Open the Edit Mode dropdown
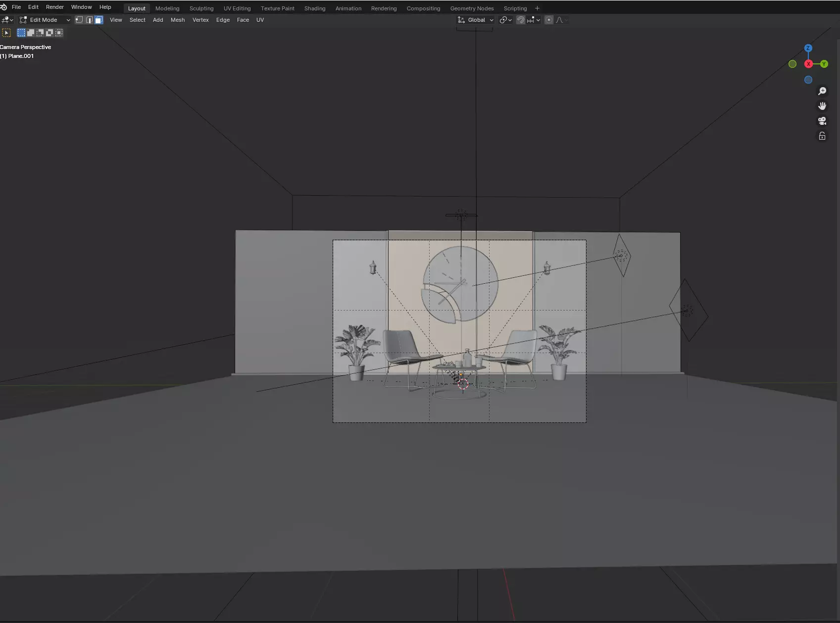 click(45, 20)
